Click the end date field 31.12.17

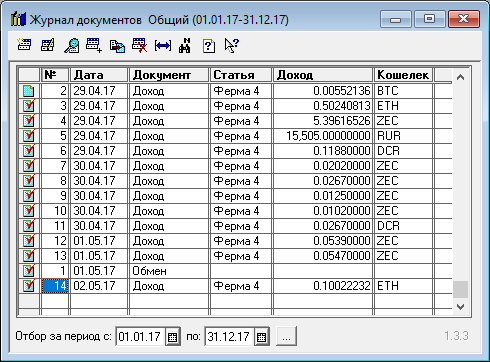click(x=229, y=336)
